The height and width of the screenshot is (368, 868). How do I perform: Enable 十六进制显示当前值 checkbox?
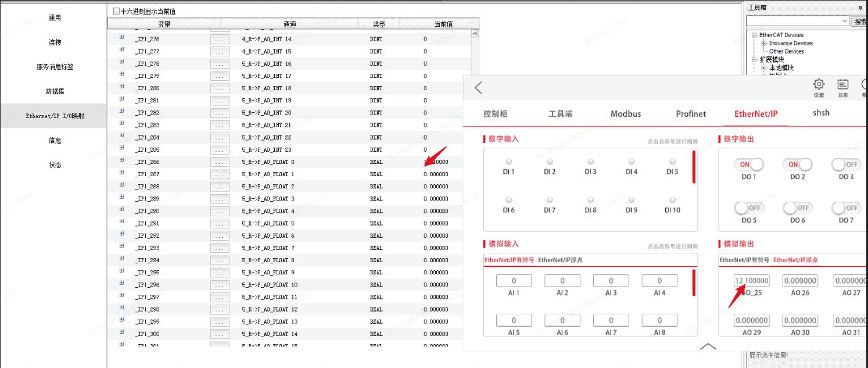click(116, 11)
